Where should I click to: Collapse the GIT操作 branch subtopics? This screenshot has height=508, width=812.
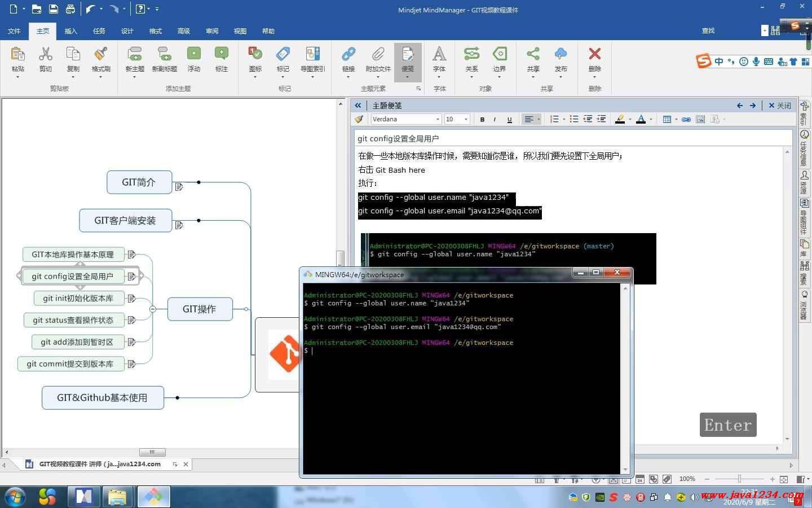pyautogui.click(x=152, y=309)
